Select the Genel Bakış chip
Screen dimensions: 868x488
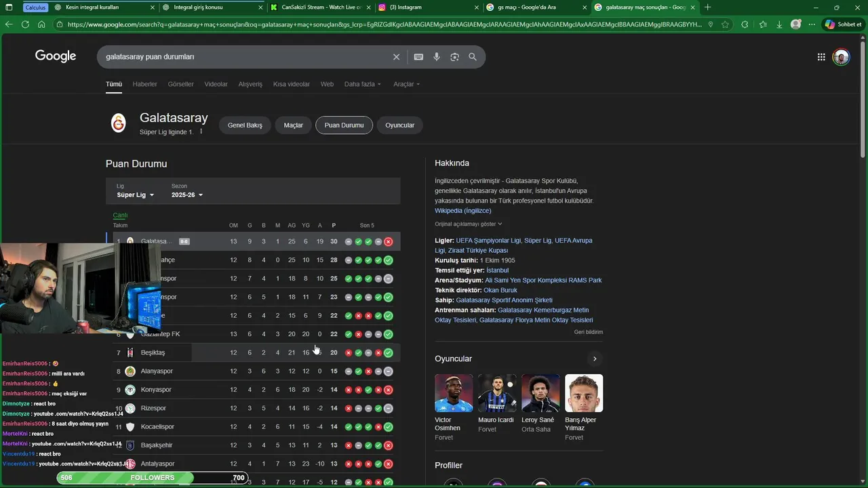pyautogui.click(x=245, y=125)
